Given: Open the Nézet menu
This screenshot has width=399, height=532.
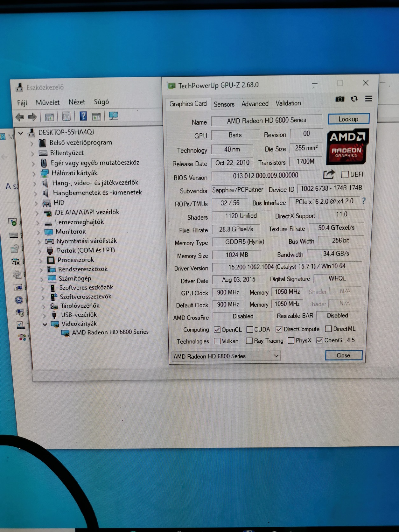Looking at the screenshot, I should point(77,102).
